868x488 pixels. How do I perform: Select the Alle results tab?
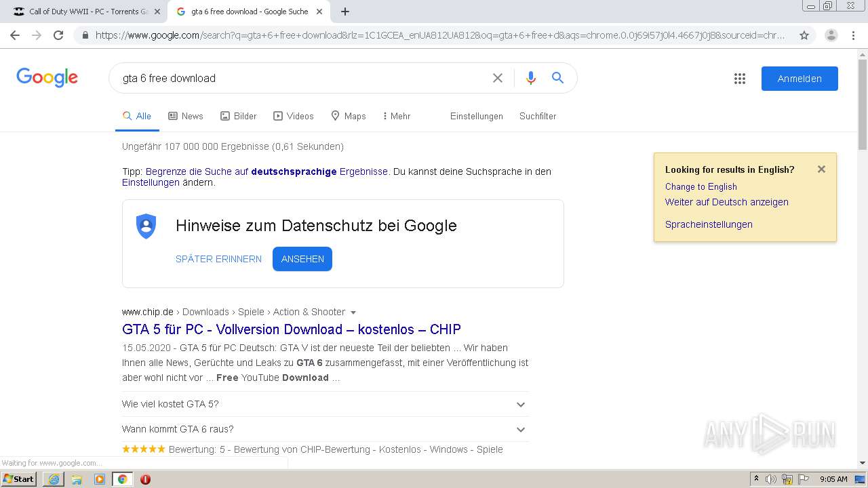[137, 116]
